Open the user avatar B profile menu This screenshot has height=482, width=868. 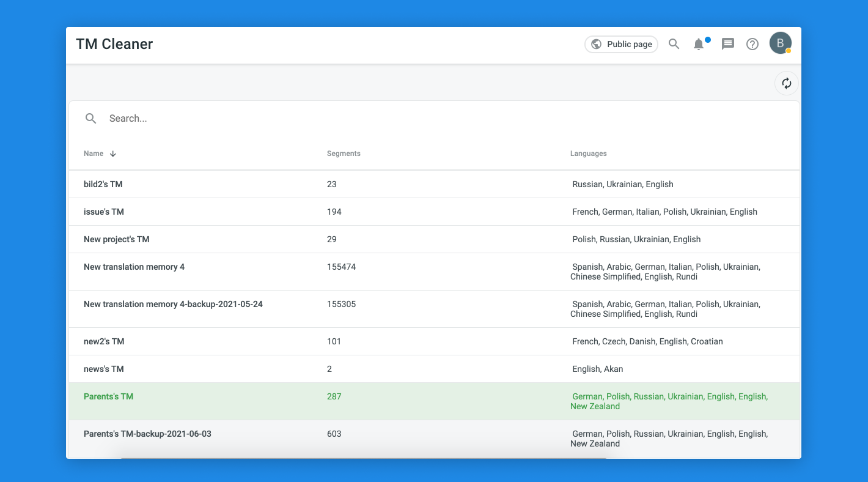[x=781, y=43]
